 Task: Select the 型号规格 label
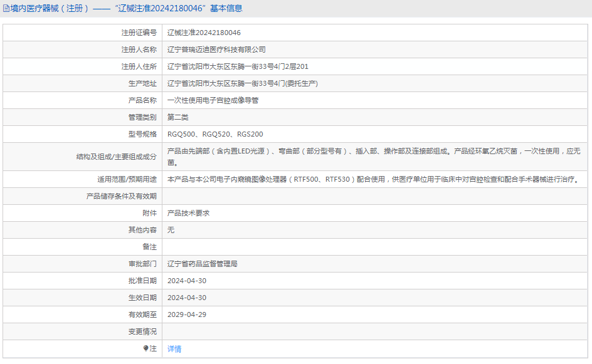coord(142,134)
